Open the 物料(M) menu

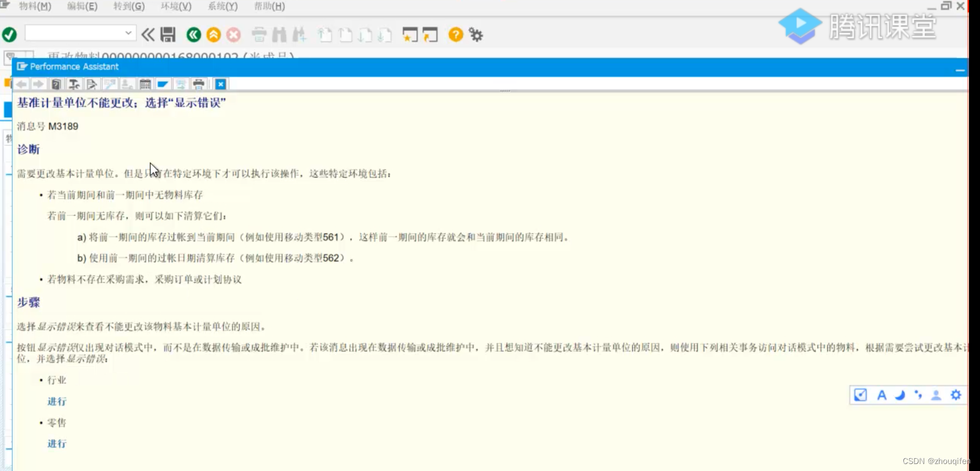35,6
